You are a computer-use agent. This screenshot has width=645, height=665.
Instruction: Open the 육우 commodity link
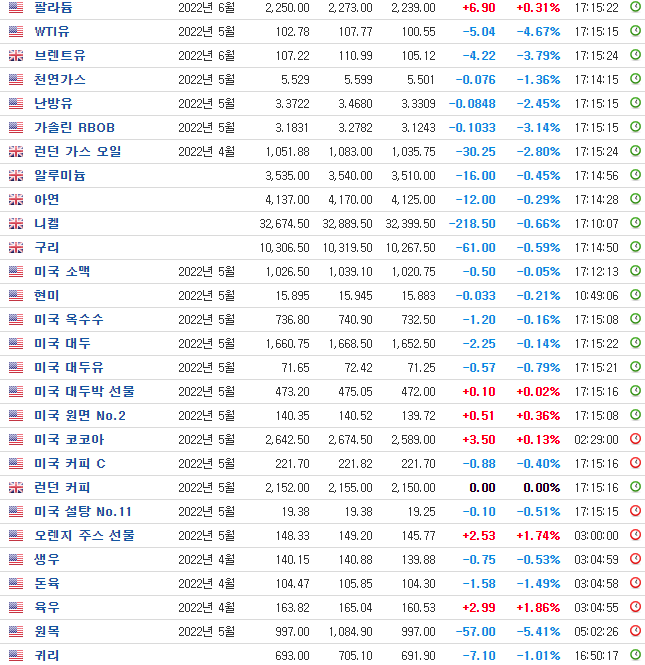point(47,607)
